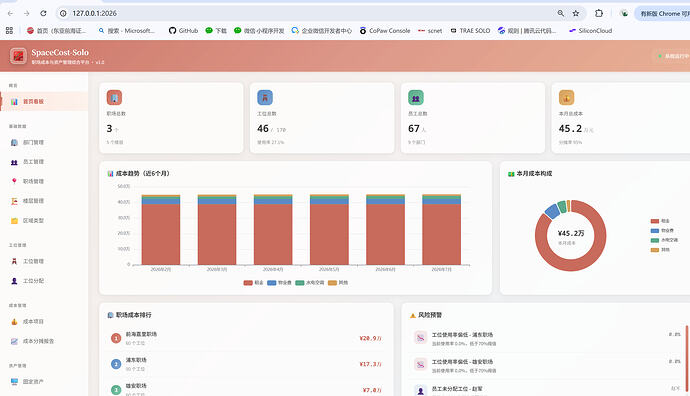Open the SiliconCloud bookmark

click(x=591, y=30)
